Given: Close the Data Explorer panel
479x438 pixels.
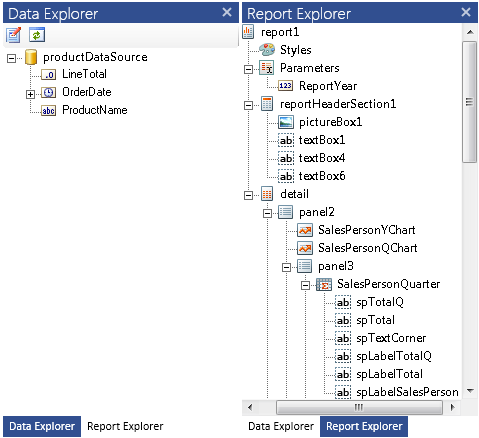Looking at the screenshot, I should click(x=227, y=12).
